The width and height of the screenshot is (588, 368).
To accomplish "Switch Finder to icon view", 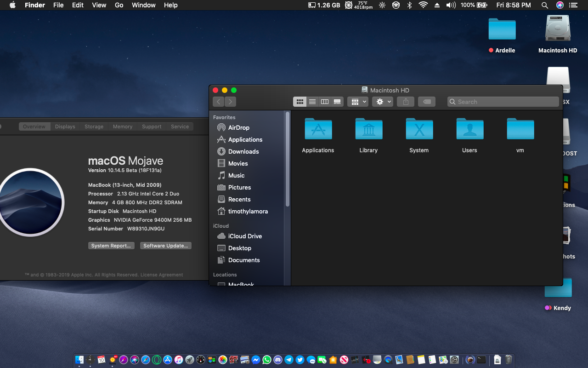I will point(300,102).
